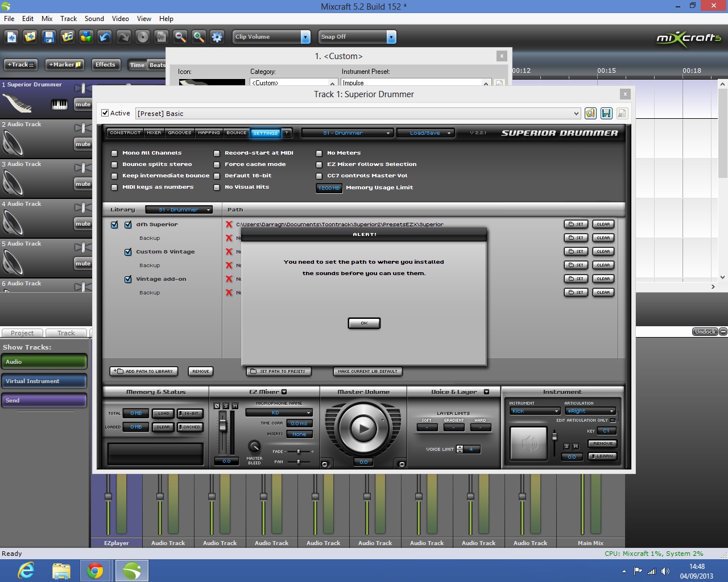Click the Zoom Out magnifier icon

click(180, 37)
